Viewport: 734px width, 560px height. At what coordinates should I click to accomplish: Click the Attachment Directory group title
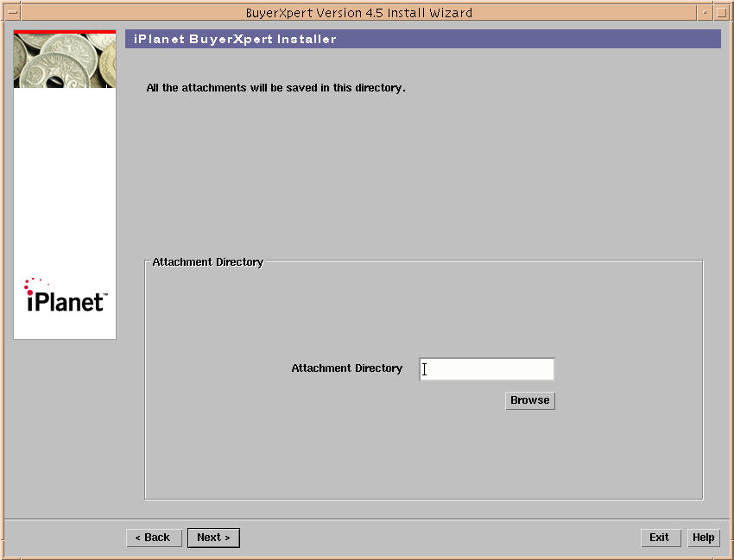pyautogui.click(x=208, y=262)
